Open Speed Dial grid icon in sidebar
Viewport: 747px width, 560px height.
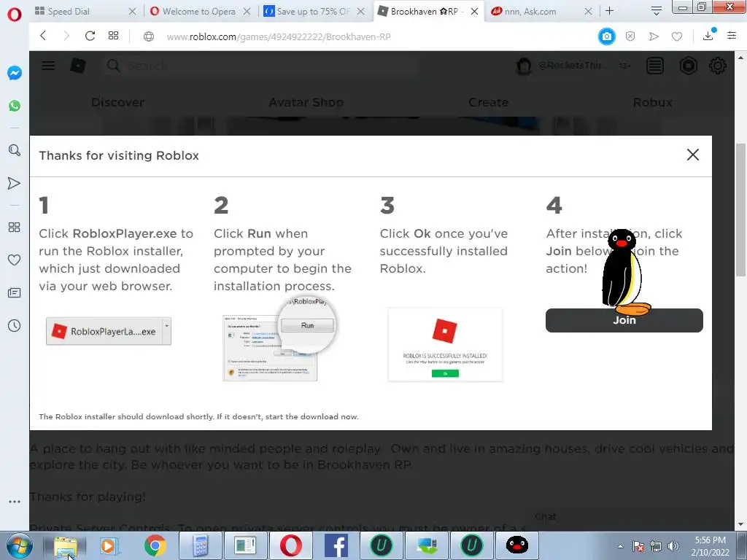[15, 227]
